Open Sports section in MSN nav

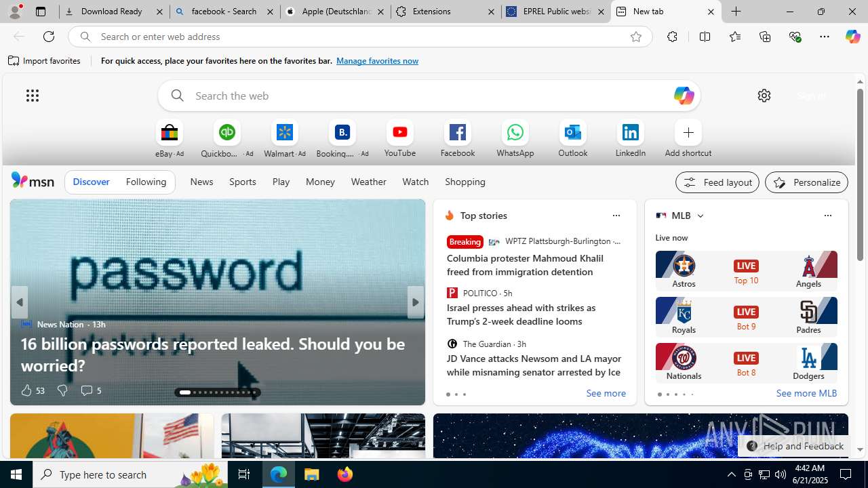click(x=242, y=182)
